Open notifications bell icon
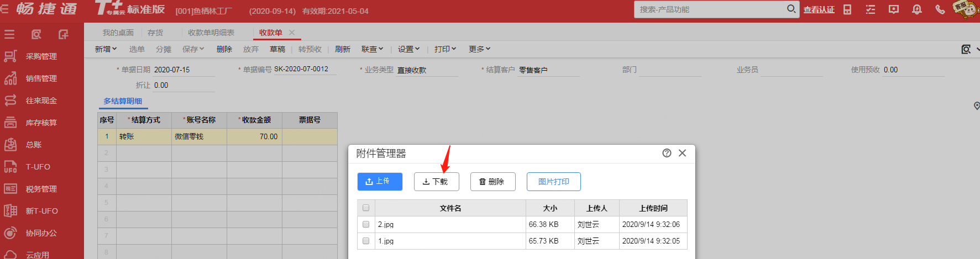980x259 pixels. coord(917,9)
